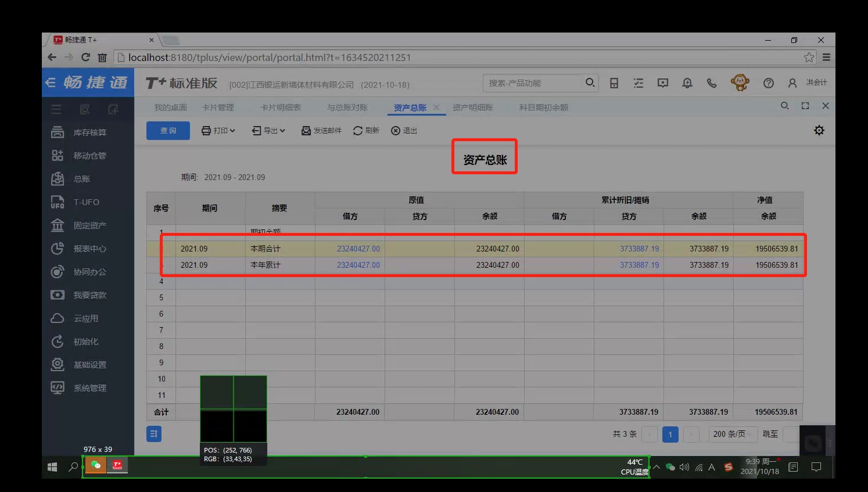Image resolution: width=868 pixels, height=492 pixels.
Task: Click the browser address bar URL
Action: pos(270,58)
